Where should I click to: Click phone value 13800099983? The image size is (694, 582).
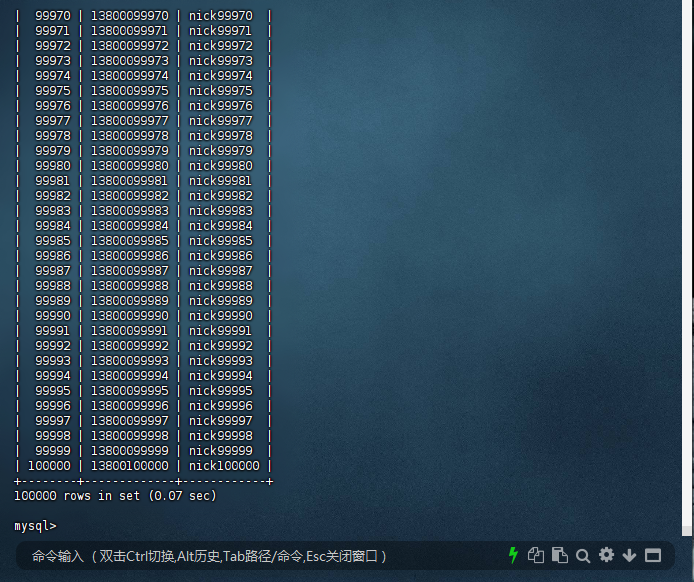(130, 211)
